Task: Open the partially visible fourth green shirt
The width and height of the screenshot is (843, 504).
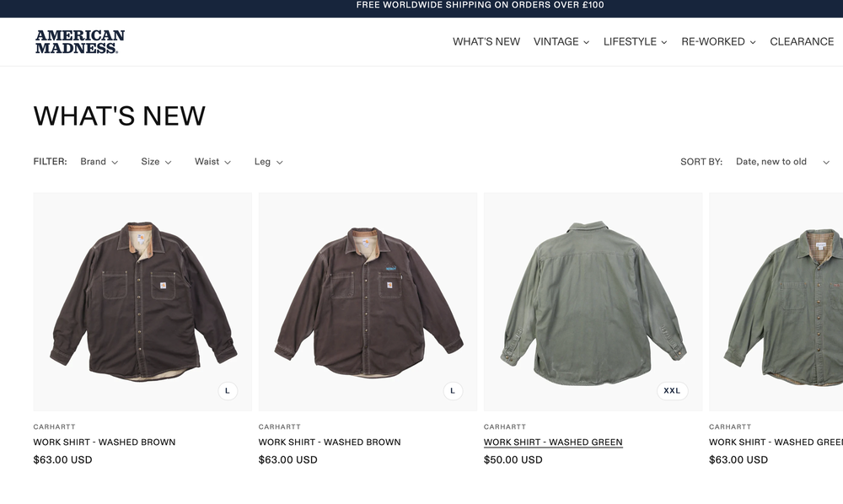Action: click(776, 302)
